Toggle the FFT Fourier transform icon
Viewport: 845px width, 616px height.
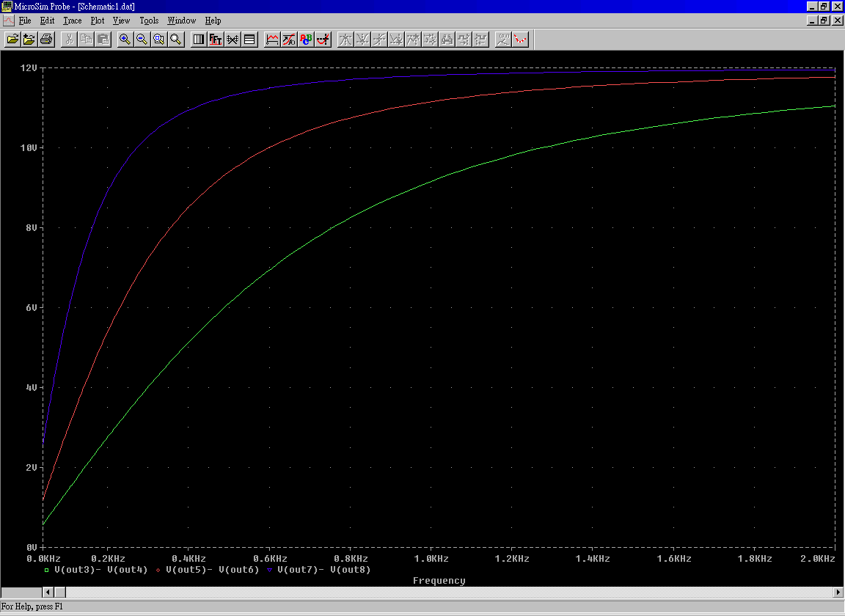(x=216, y=40)
